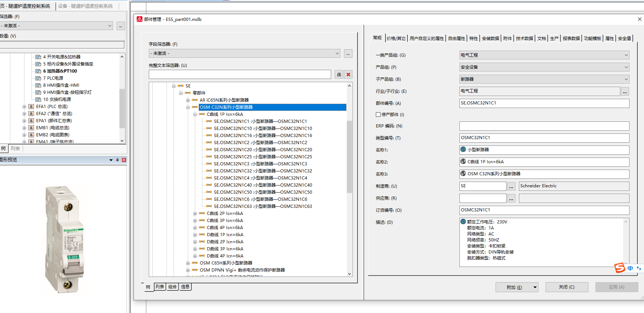Click the ellipsis button next to field filter
The image size is (644, 313).
tap(348, 54)
